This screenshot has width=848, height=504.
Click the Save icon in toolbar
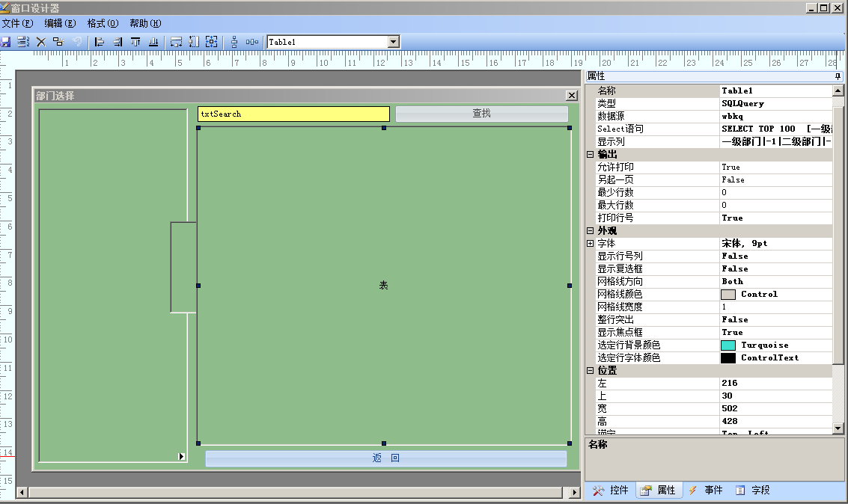coord(6,42)
